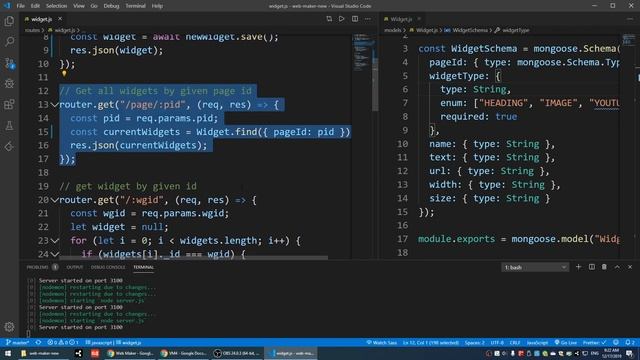Open the View menu
The image size is (640, 360).
pos(79,6)
